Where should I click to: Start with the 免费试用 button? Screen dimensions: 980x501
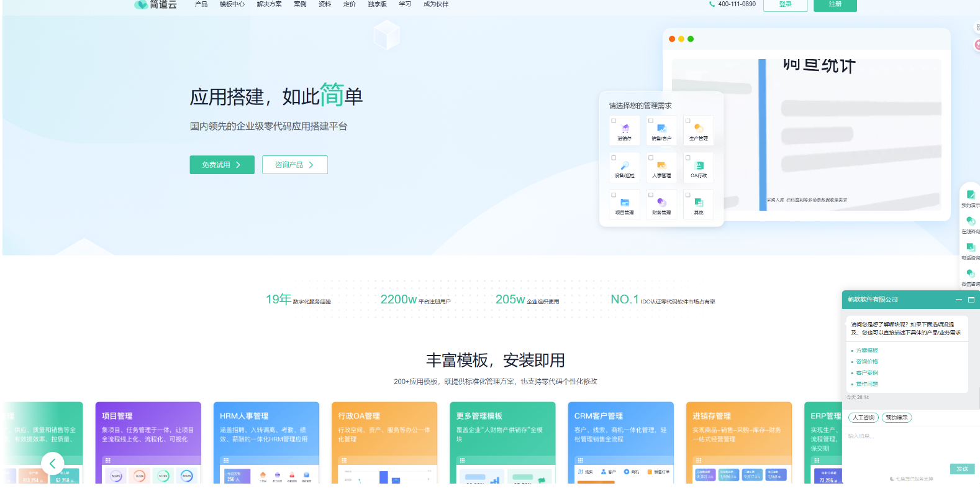click(x=222, y=165)
